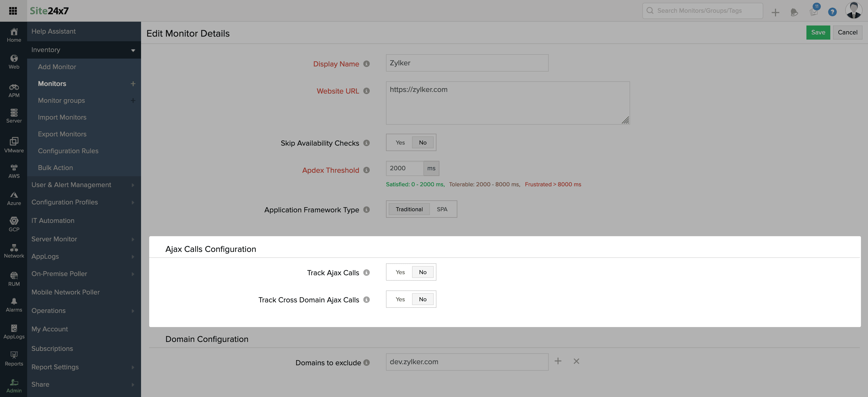Set Track Cross Domain Ajax Calls Yes
The width and height of the screenshot is (868, 397).
(400, 299)
